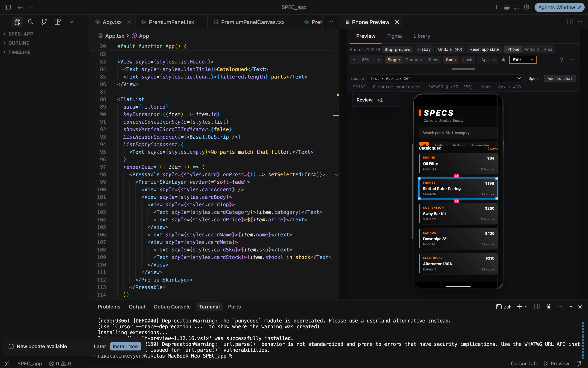Open the Explorer files icon in sidebar
This screenshot has height=368, width=588.
(18, 22)
